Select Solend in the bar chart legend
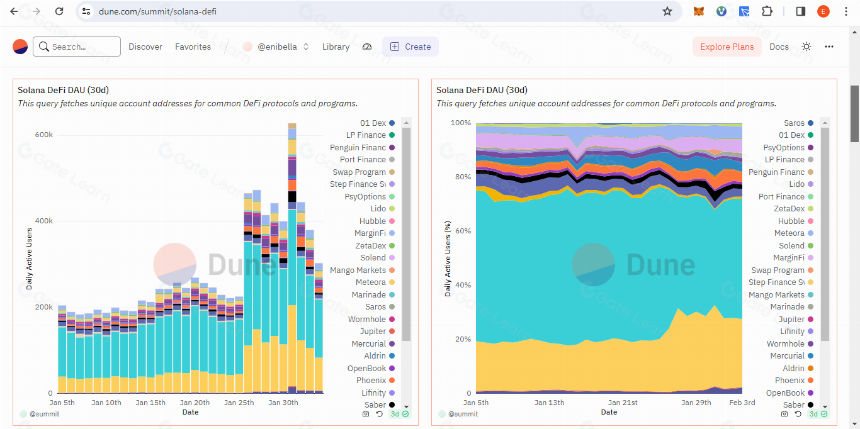 378,258
